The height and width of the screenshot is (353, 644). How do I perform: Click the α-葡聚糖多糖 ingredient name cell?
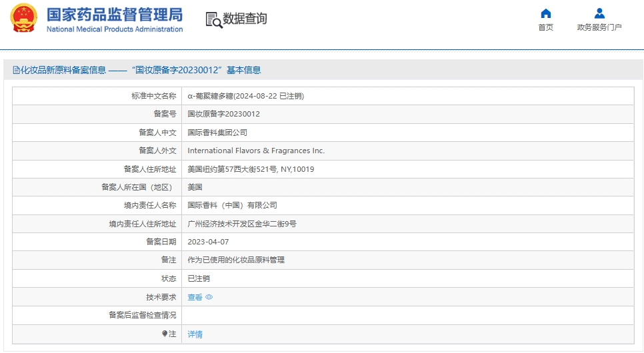tap(245, 96)
